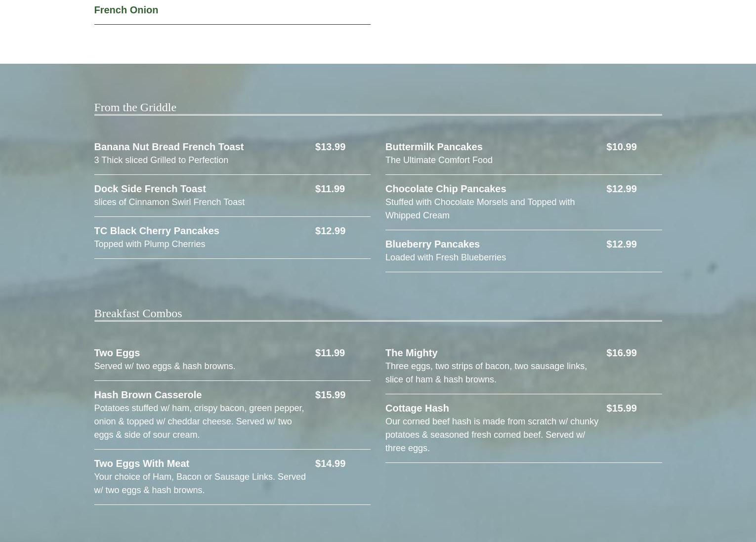Open the Dock Side French Toast item
This screenshot has height=542, width=756.
[x=150, y=189]
